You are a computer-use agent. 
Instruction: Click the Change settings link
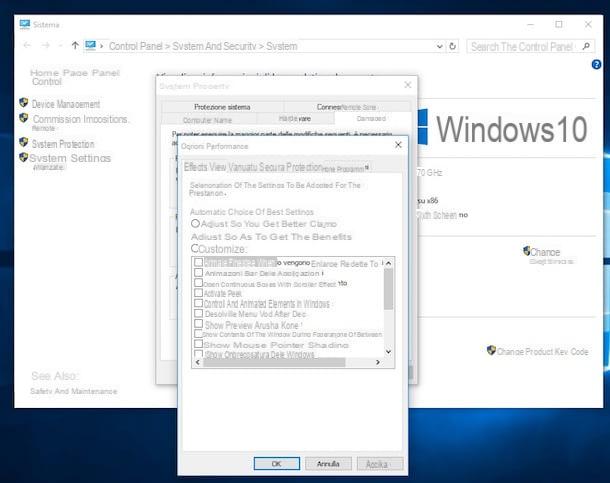(x=551, y=256)
